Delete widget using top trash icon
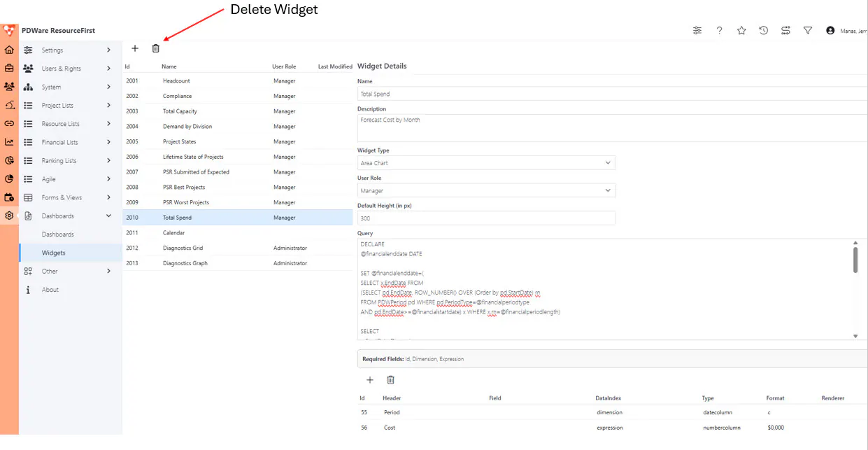 pyautogui.click(x=156, y=48)
